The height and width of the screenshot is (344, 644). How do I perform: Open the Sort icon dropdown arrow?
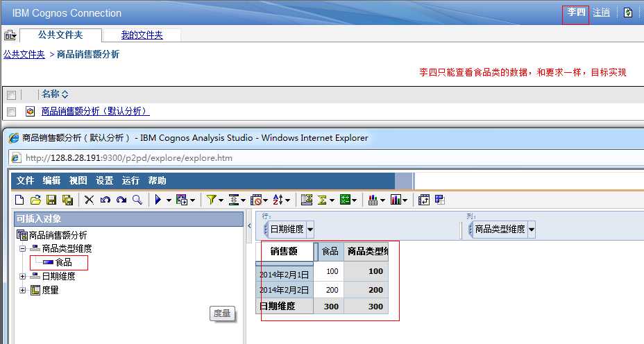coord(287,200)
